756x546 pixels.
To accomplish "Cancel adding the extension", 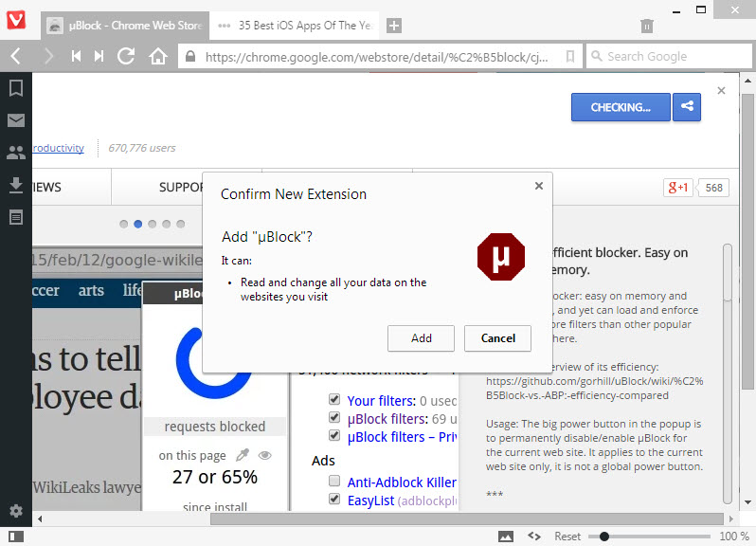I will 497,338.
